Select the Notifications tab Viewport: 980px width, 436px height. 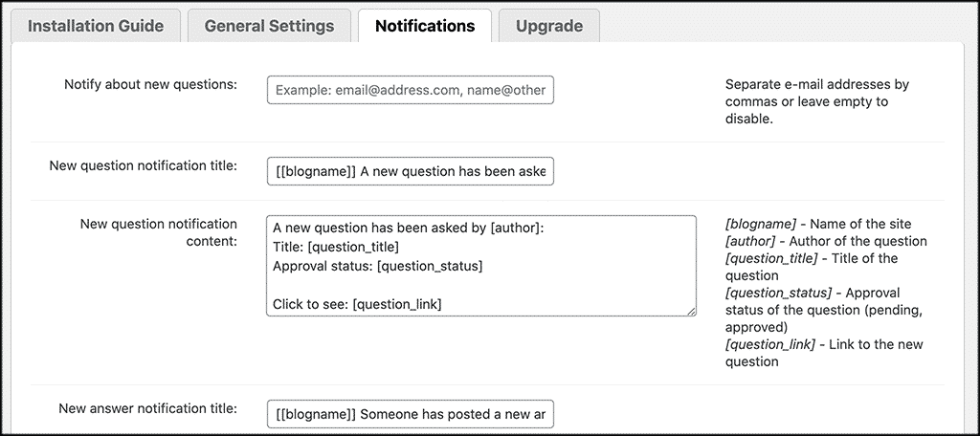(424, 26)
